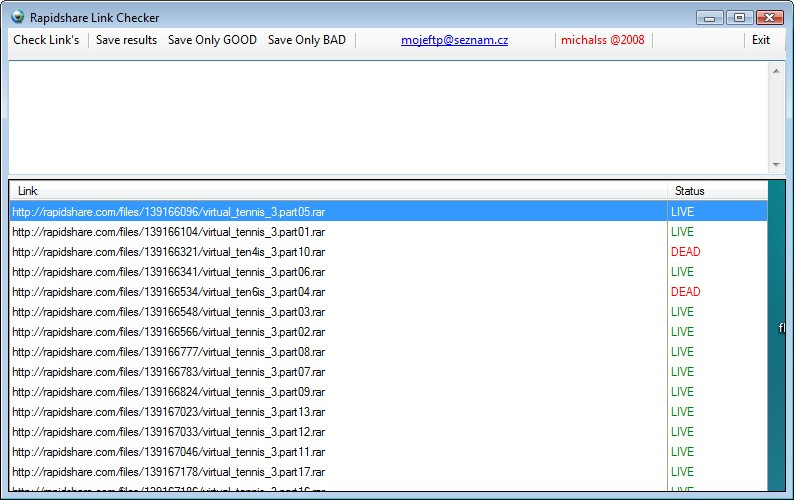Sort by the Link column header
The width and height of the screenshot is (794, 500).
pyautogui.click(x=338, y=190)
